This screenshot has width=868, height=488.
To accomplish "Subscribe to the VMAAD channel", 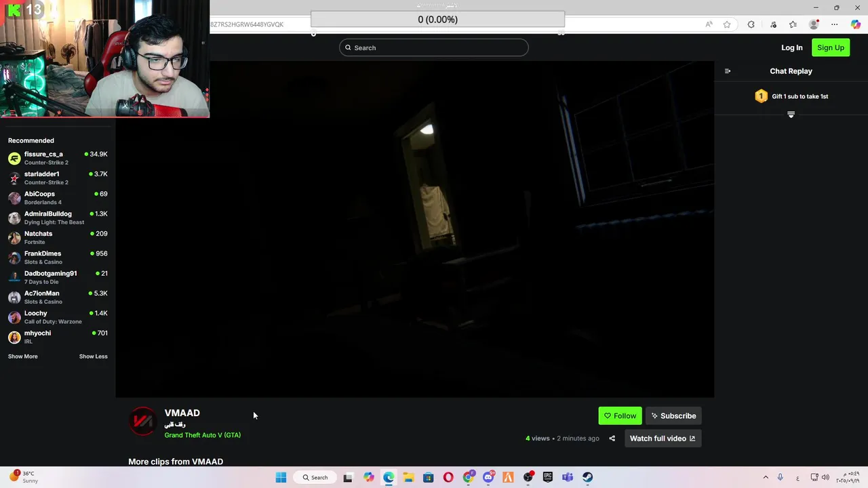I will [x=673, y=416].
